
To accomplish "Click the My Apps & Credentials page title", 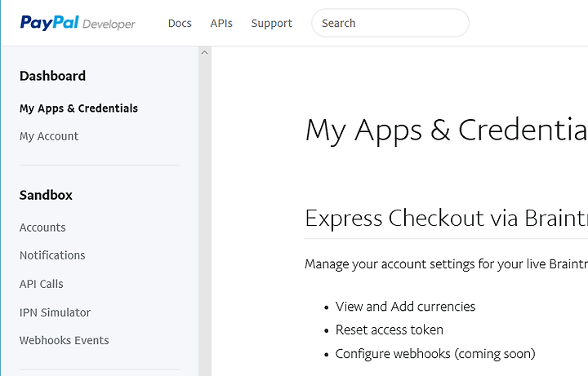I will (x=446, y=130).
